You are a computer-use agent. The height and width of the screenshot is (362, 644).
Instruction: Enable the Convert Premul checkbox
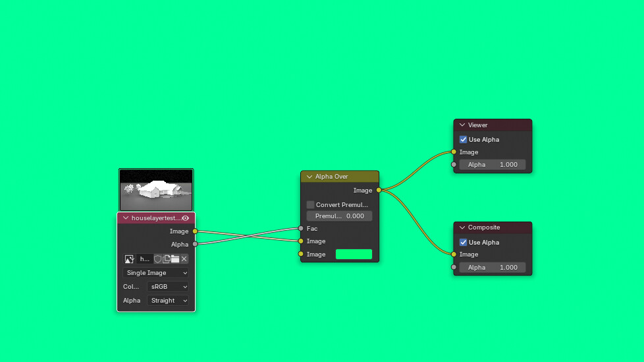(x=311, y=204)
